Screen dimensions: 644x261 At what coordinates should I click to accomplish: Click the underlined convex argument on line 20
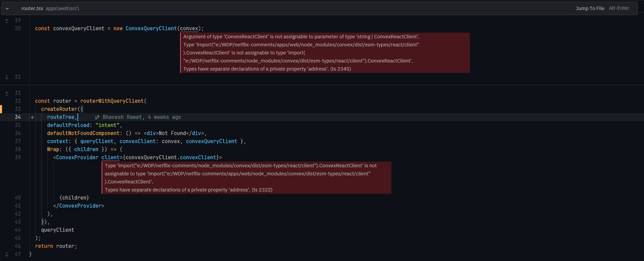189,29
